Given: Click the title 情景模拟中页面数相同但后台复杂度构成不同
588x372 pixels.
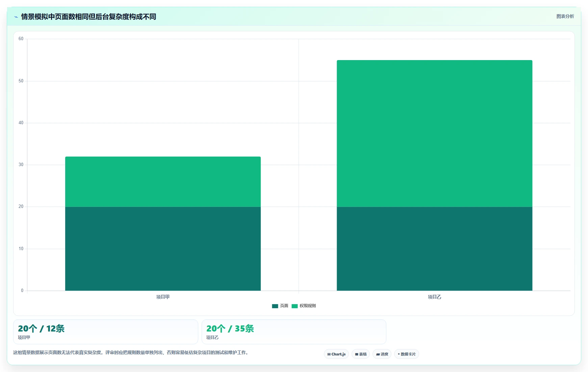Looking at the screenshot, I should (x=88, y=17).
